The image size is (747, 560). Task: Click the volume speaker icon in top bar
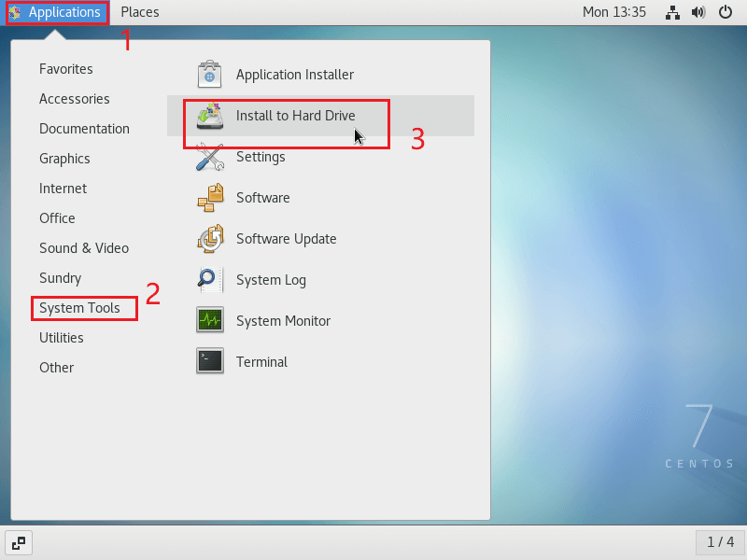click(x=698, y=12)
